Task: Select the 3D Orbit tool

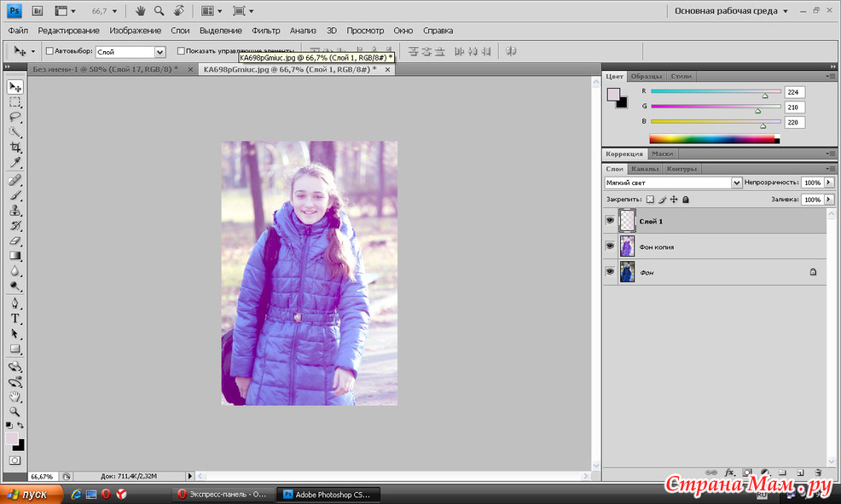Action: pos(15,382)
